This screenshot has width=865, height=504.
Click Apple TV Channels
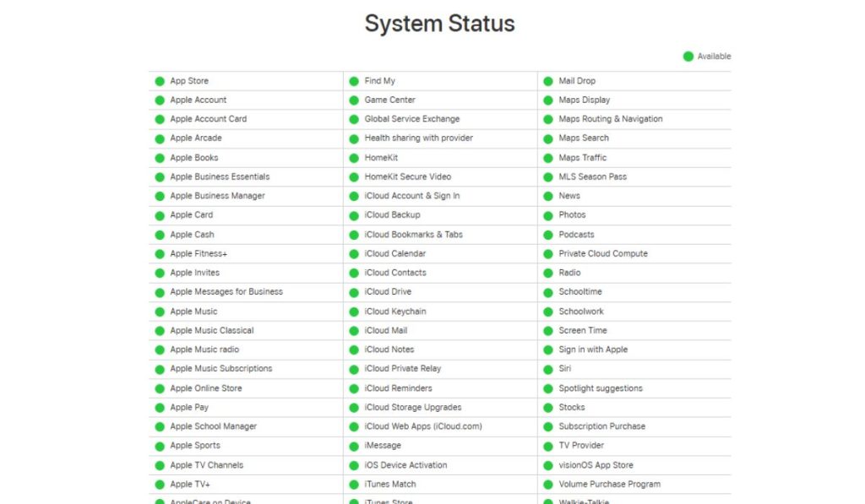pos(206,465)
